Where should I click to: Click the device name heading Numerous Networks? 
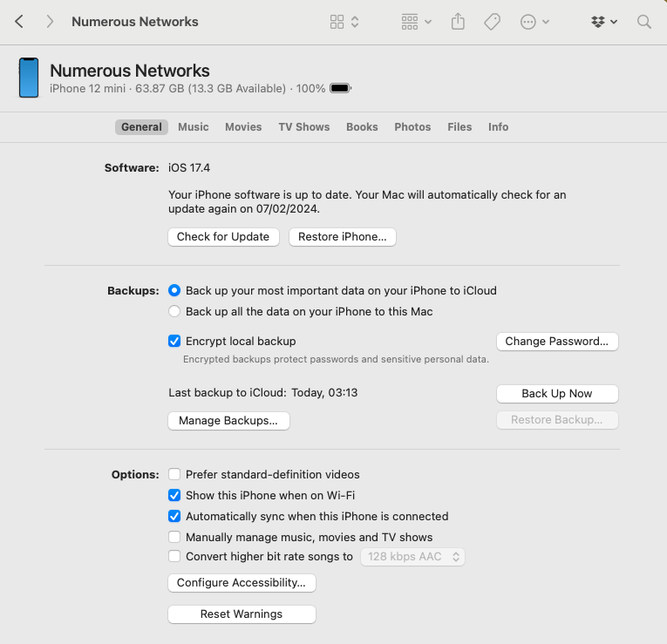[x=130, y=71]
